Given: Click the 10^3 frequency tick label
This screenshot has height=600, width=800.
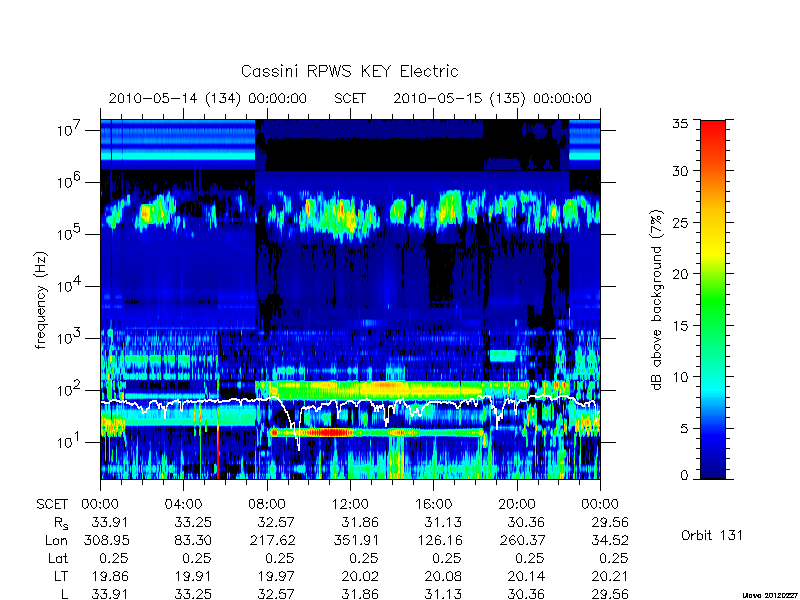Looking at the screenshot, I should (x=68, y=338).
